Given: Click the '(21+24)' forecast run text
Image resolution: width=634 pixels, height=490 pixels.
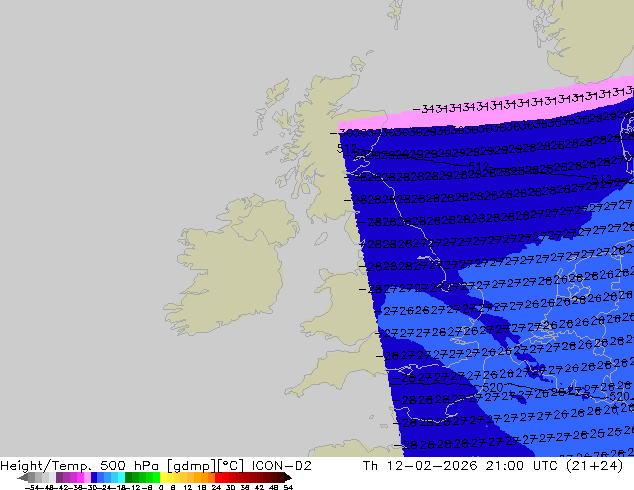Looking at the screenshot, I should 594,466.
